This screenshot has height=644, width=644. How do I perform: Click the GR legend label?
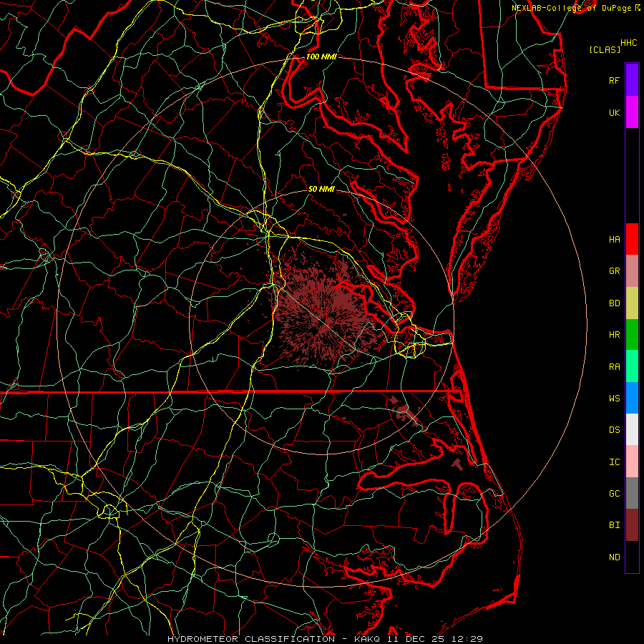[615, 271]
